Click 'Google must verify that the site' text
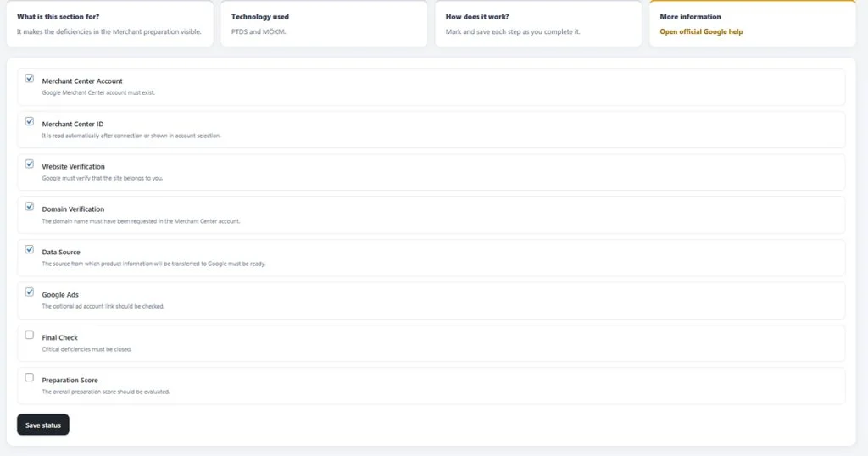The width and height of the screenshot is (868, 456). (103, 178)
